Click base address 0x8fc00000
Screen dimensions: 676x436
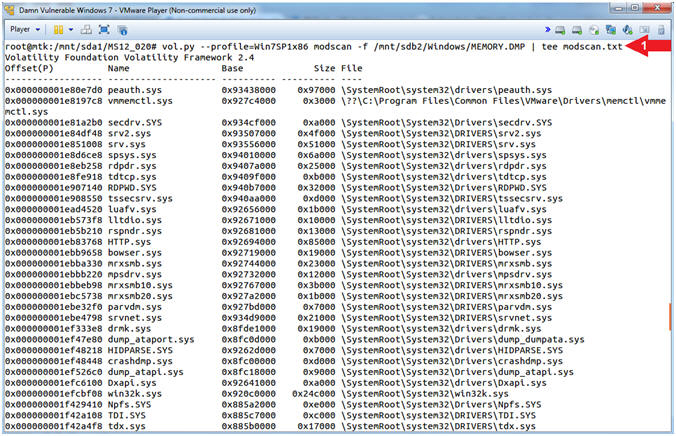pyautogui.click(x=248, y=361)
